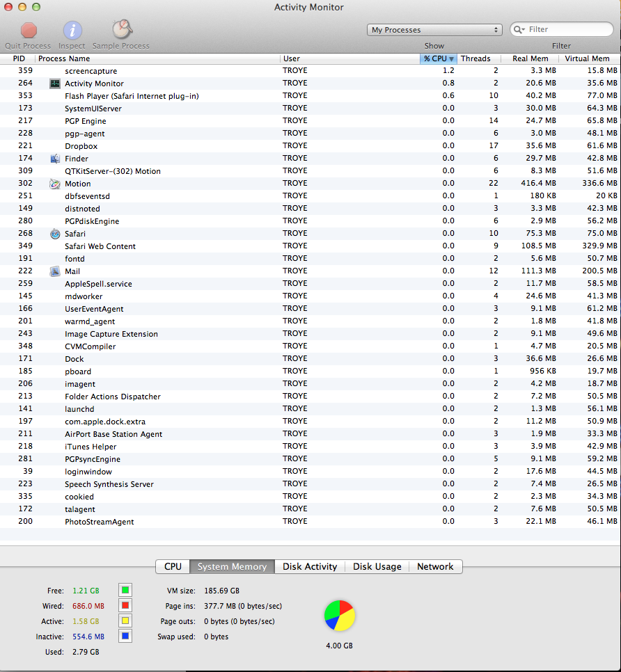Screen dimensions: 621x672
Task: Select the System Memory tab
Action: 232,566
